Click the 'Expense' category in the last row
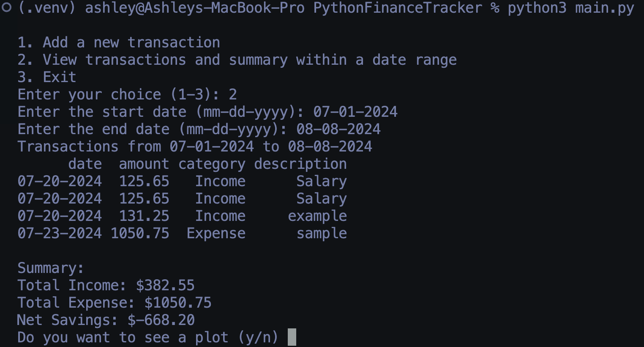 216,234
